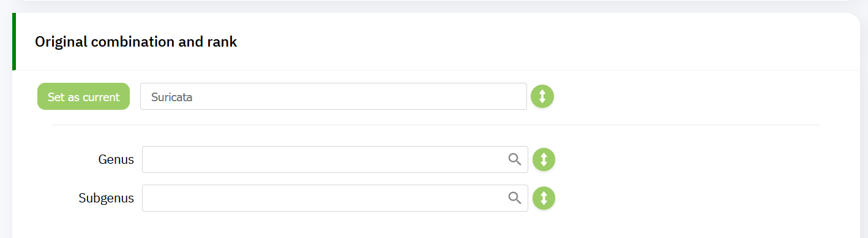
Task: Click the up-down arrow icon next to Genus
Action: coord(544,159)
